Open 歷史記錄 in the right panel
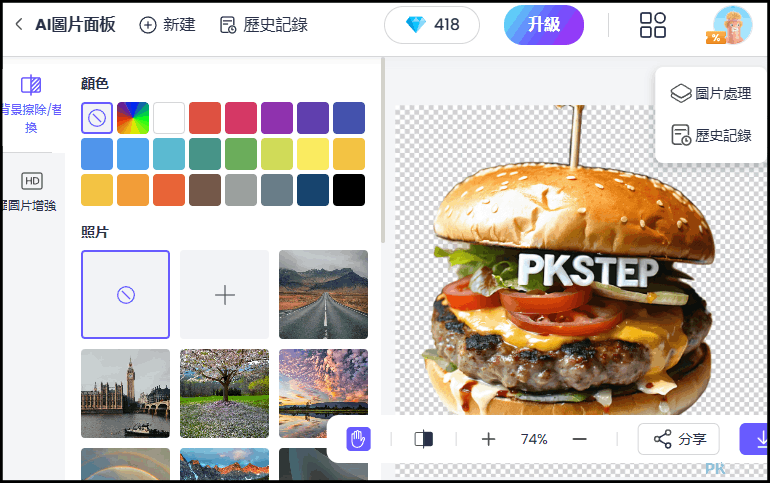The width and height of the screenshot is (770, 483). click(711, 135)
